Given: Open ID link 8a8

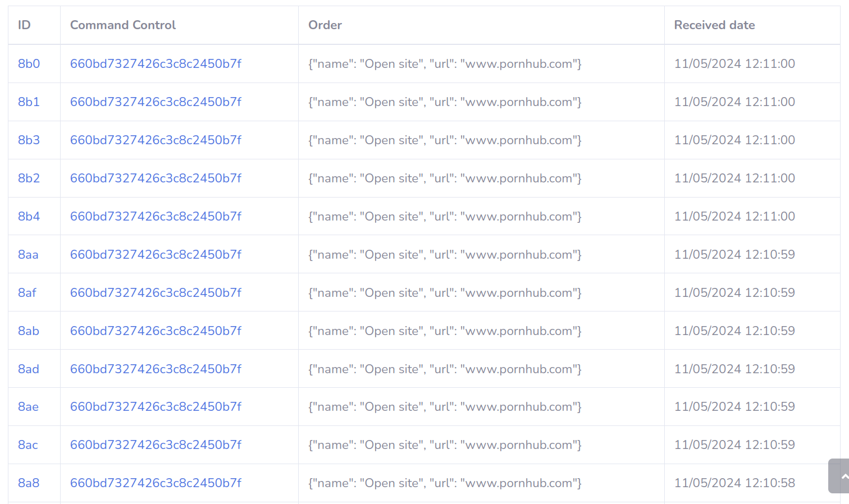Looking at the screenshot, I should point(29,483).
